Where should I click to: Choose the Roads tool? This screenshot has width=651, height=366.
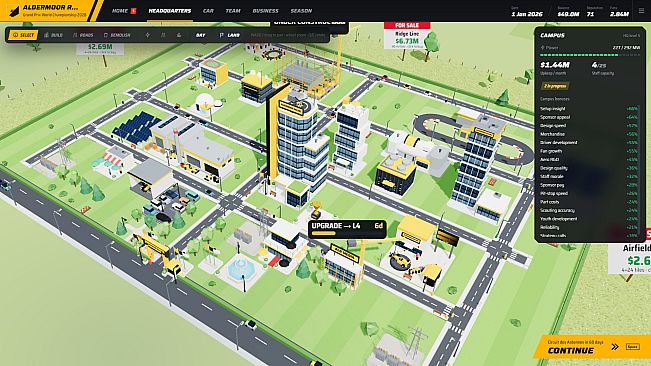[83, 35]
